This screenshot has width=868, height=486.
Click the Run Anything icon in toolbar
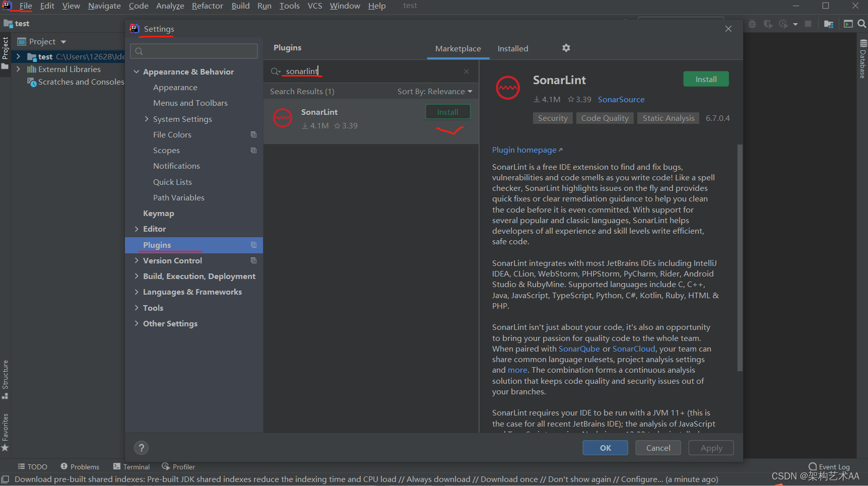[x=848, y=24]
